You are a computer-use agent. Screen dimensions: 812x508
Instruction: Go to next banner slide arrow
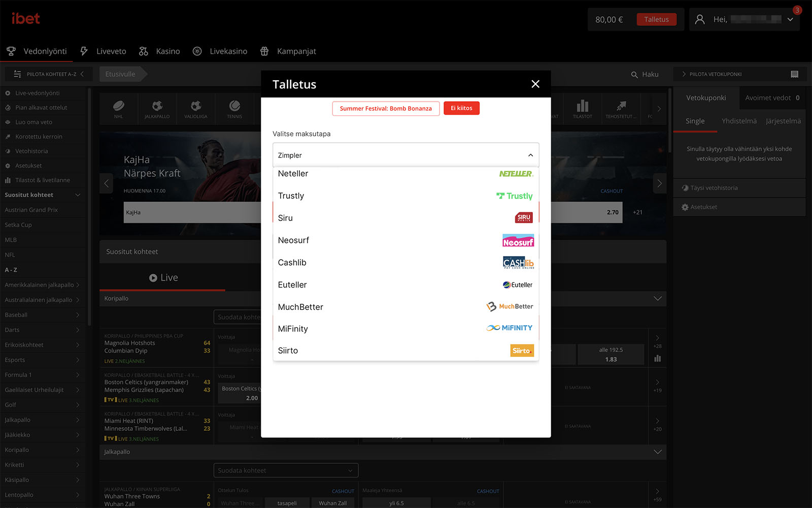coord(659,183)
